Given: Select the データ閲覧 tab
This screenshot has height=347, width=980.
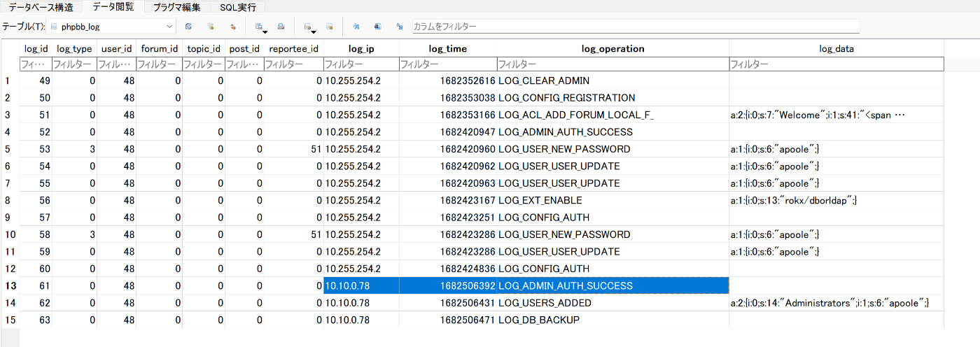Looking at the screenshot, I should click(113, 7).
